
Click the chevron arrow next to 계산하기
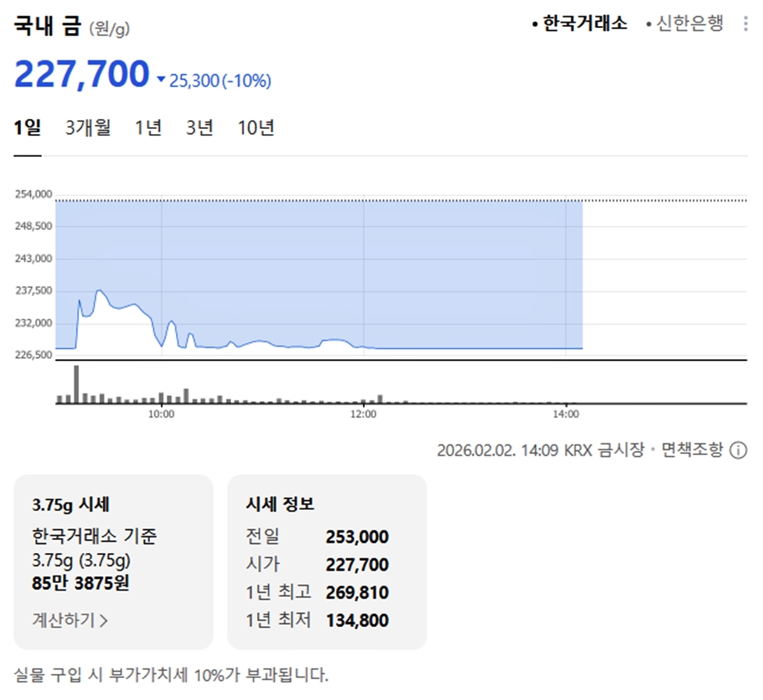[x=104, y=621]
